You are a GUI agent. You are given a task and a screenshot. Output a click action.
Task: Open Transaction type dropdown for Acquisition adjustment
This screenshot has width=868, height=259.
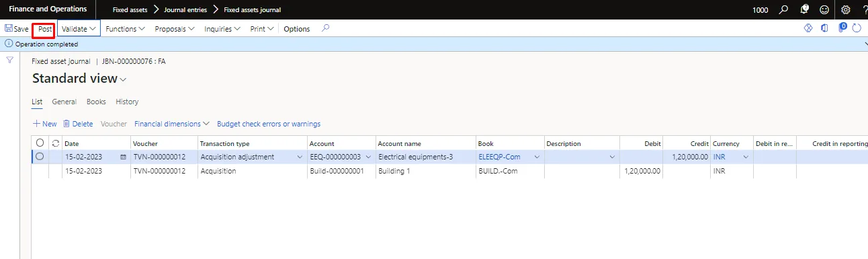coord(300,157)
